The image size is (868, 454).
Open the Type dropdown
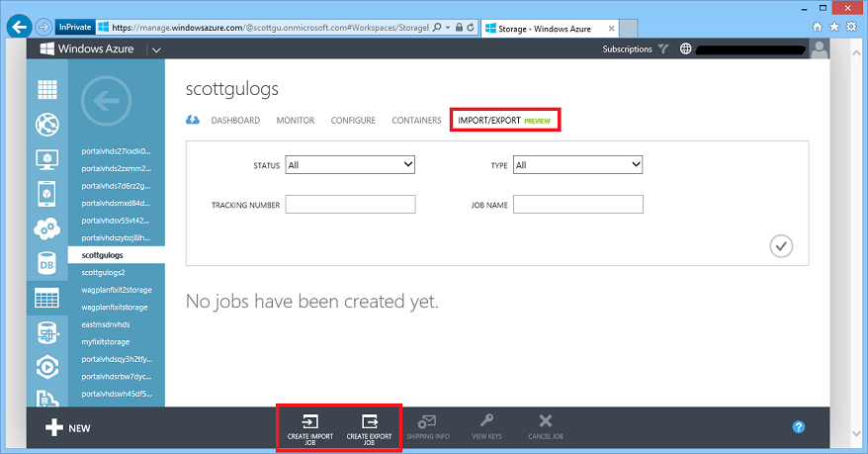point(578,165)
